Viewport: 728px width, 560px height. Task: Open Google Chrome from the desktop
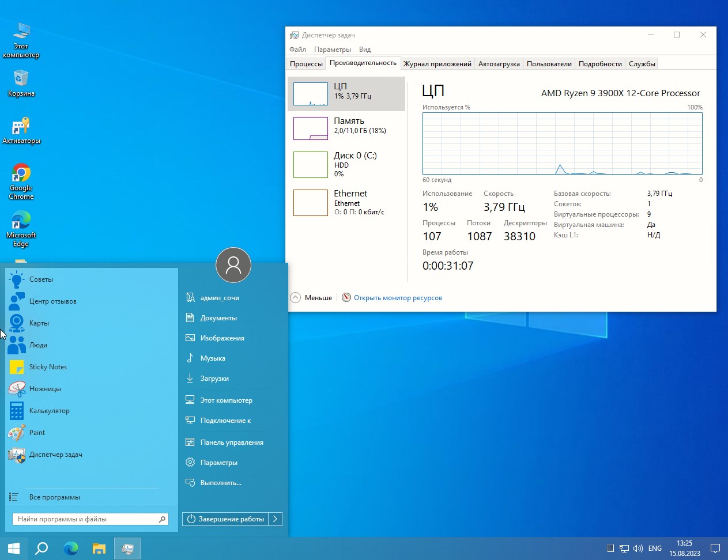21,181
